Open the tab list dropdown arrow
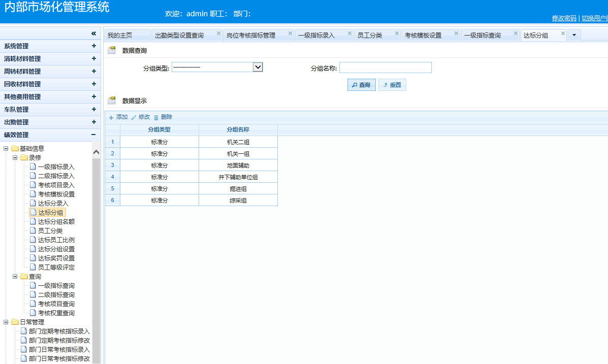This screenshot has height=364, width=608. click(574, 35)
